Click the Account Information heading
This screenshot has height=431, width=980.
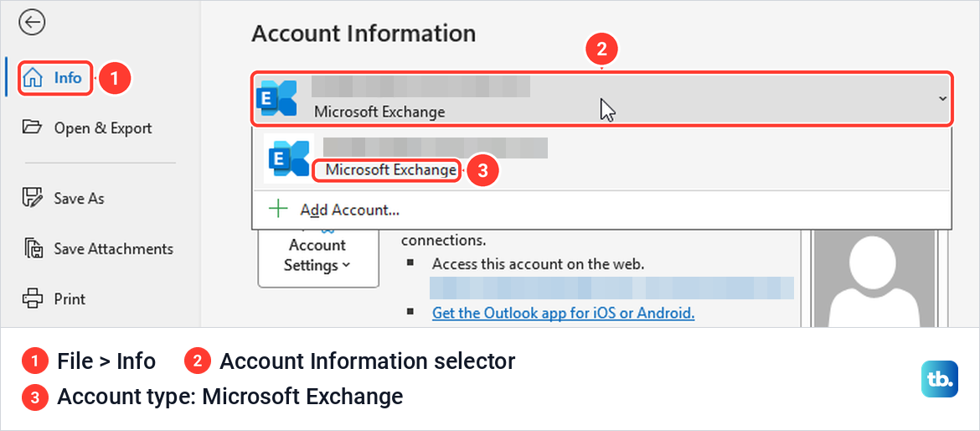coord(364,33)
